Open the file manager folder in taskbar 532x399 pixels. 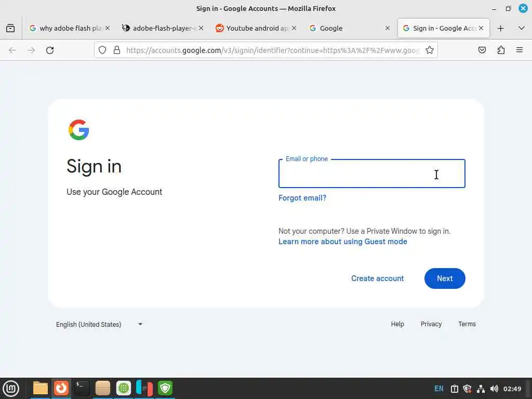41,388
